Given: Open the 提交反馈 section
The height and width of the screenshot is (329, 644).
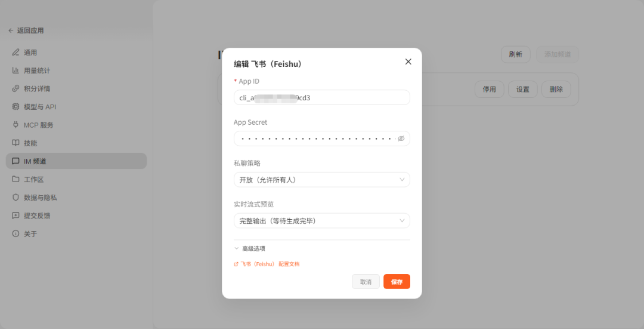Looking at the screenshot, I should [x=76, y=215].
